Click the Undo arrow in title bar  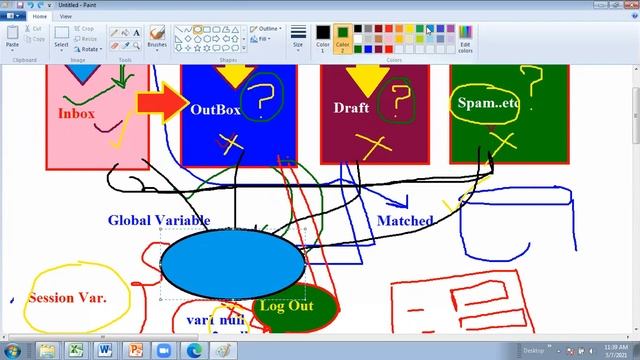tap(30, 5)
